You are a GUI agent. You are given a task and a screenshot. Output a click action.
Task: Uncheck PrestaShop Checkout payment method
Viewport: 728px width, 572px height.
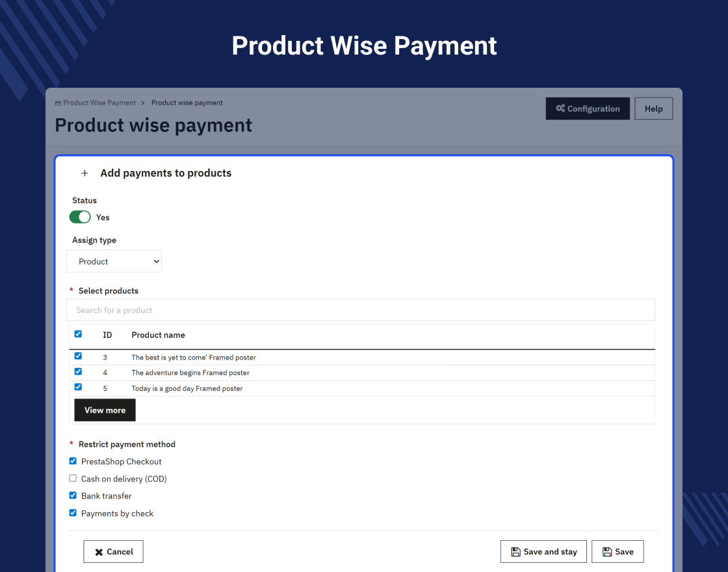point(73,461)
